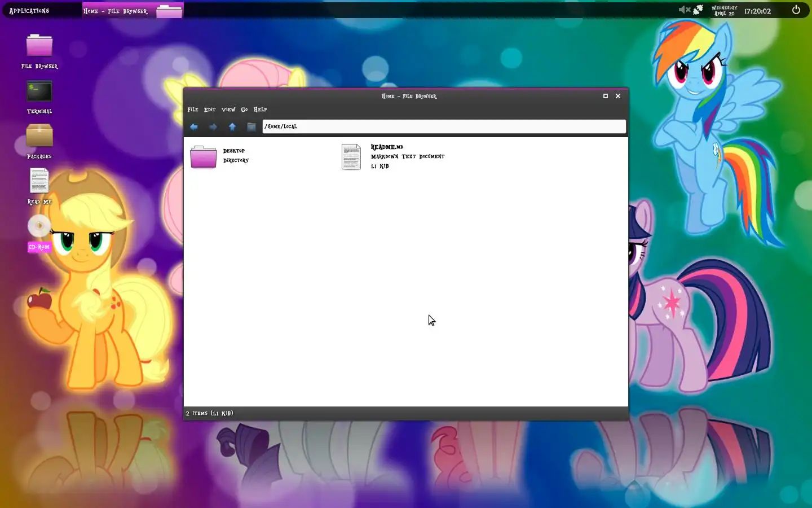Click the Wednesday April 20 date
The image size is (812, 508).
725,11
